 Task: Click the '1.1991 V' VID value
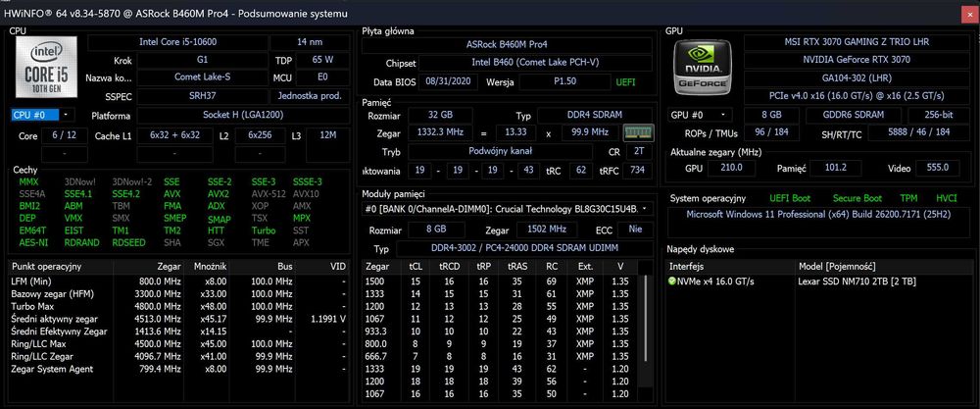328,319
